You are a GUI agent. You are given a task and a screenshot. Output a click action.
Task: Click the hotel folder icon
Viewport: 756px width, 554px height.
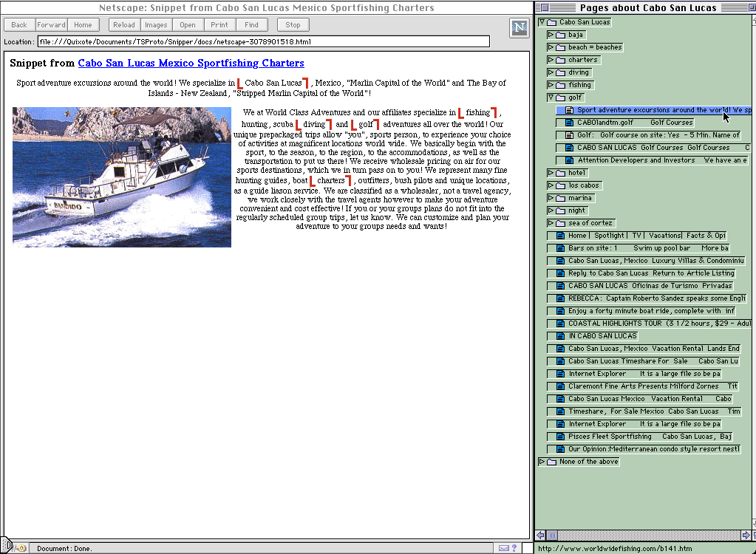tap(560, 172)
